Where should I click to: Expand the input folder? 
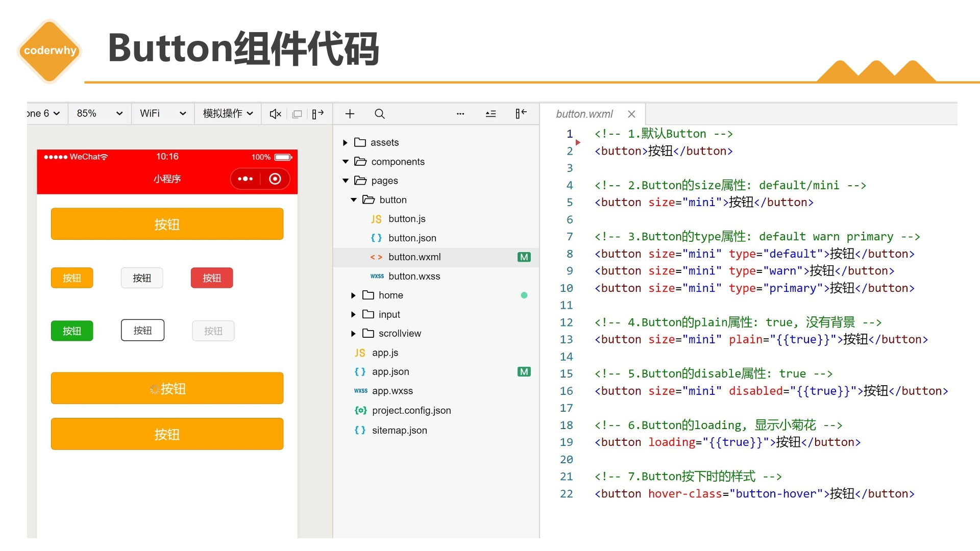[353, 314]
